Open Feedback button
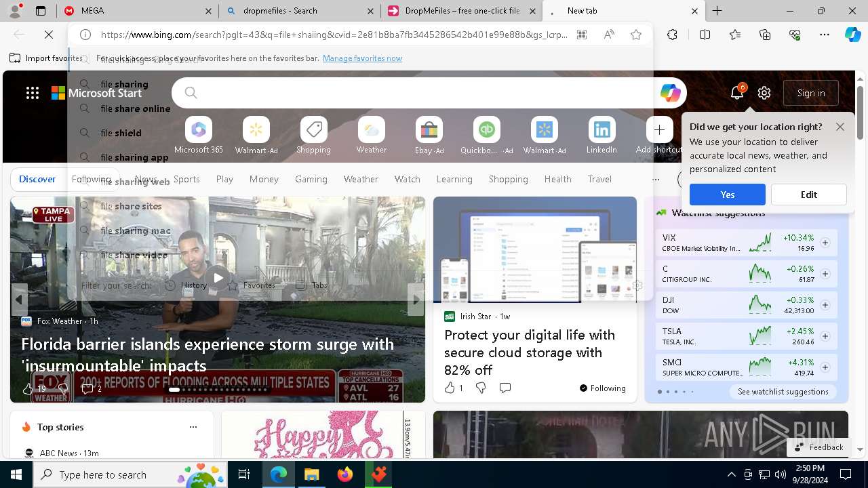The image size is (868, 488). point(818,447)
